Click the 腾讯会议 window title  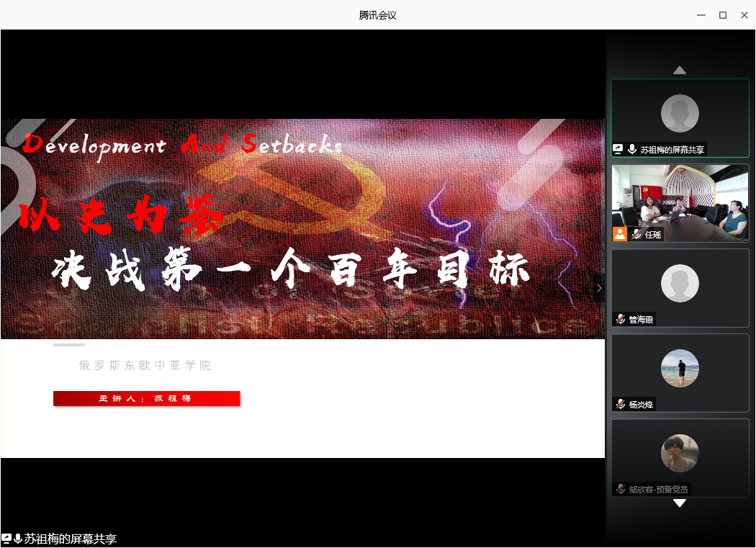377,15
